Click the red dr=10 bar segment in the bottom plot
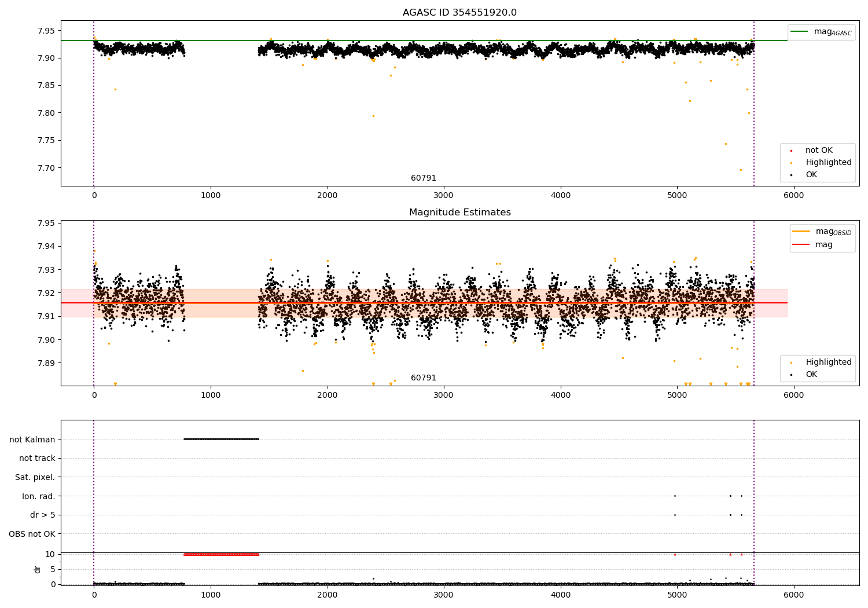 point(221,554)
